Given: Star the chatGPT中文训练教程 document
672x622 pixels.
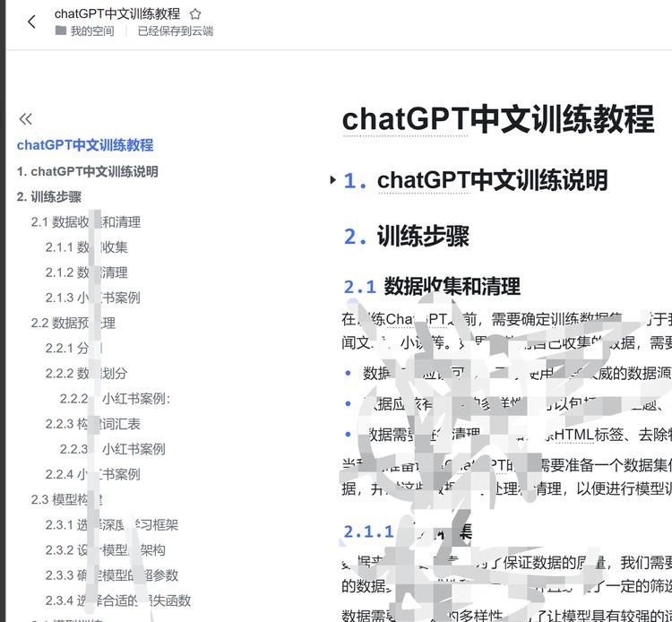Looking at the screenshot, I should click(195, 14).
